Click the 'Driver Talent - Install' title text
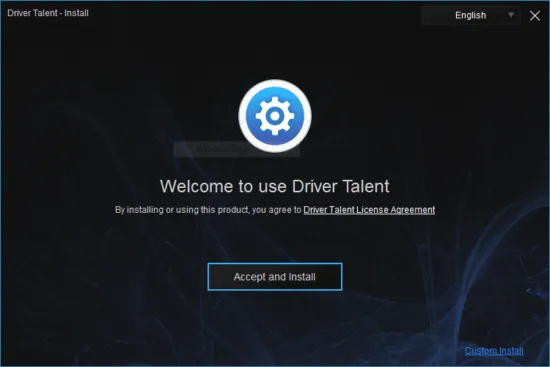550x367 pixels. click(x=48, y=13)
